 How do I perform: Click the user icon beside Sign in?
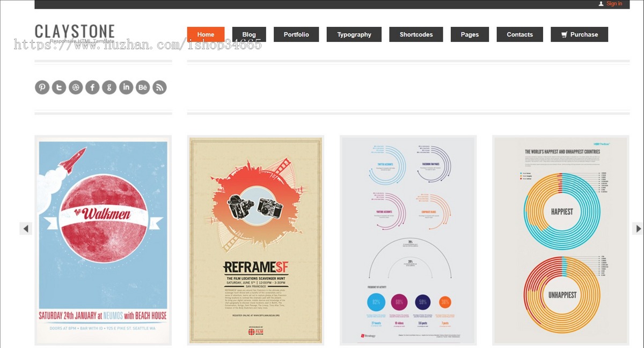point(601,4)
